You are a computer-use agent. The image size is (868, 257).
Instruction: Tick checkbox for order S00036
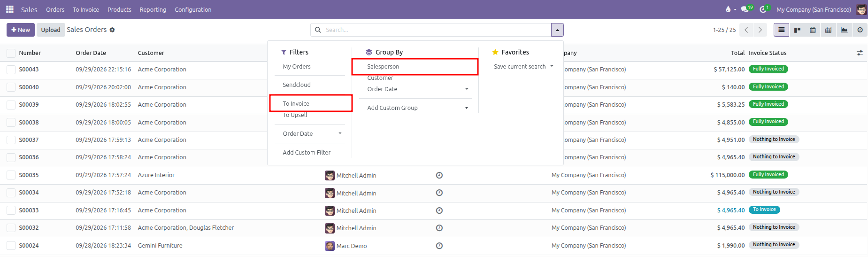(11, 157)
